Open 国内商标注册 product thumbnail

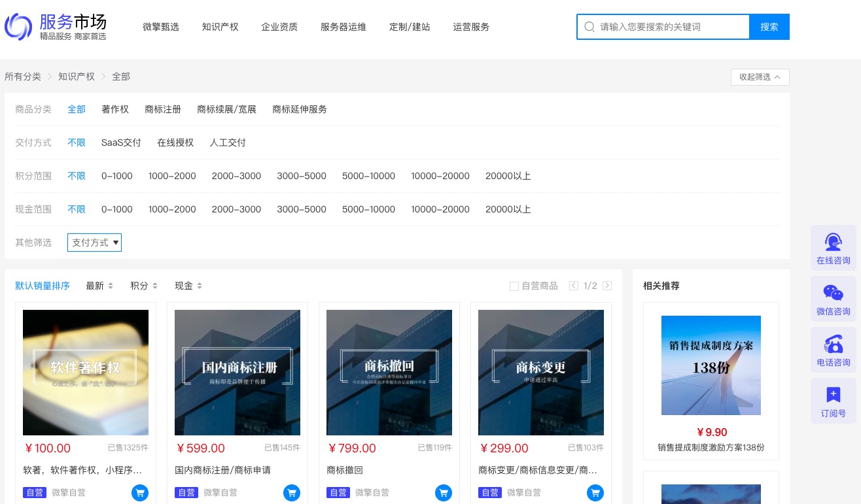coord(237,373)
